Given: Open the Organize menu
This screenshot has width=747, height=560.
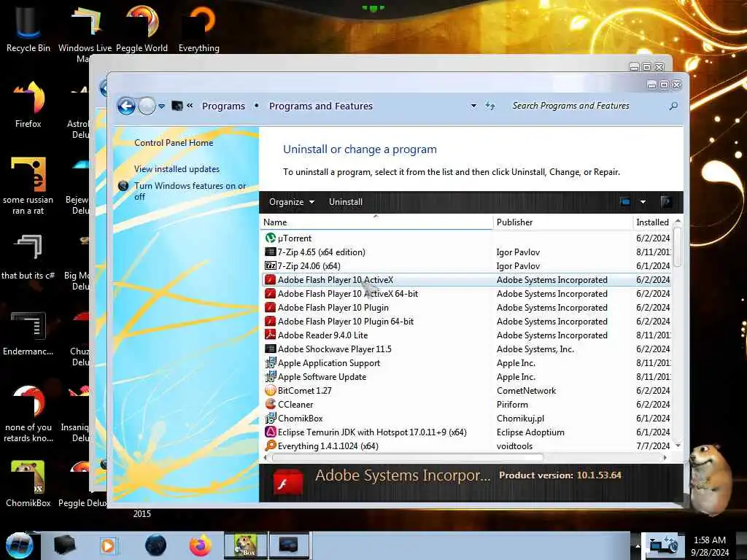Looking at the screenshot, I should tap(292, 202).
